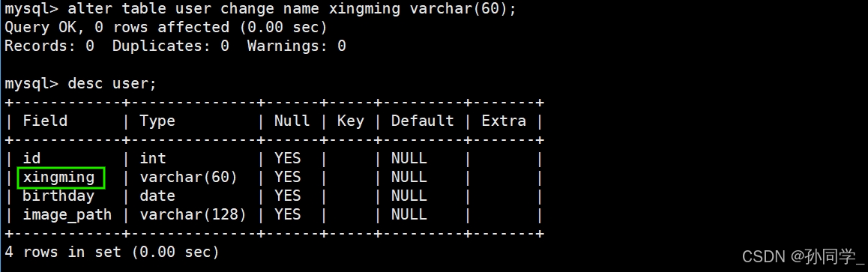Click the desc user; command
This screenshot has width=868, height=272.
tap(81, 84)
